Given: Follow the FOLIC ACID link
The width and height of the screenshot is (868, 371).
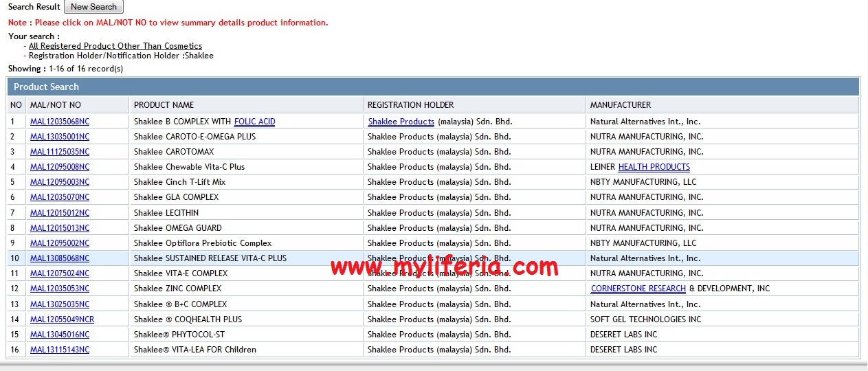Looking at the screenshot, I should [x=255, y=122].
